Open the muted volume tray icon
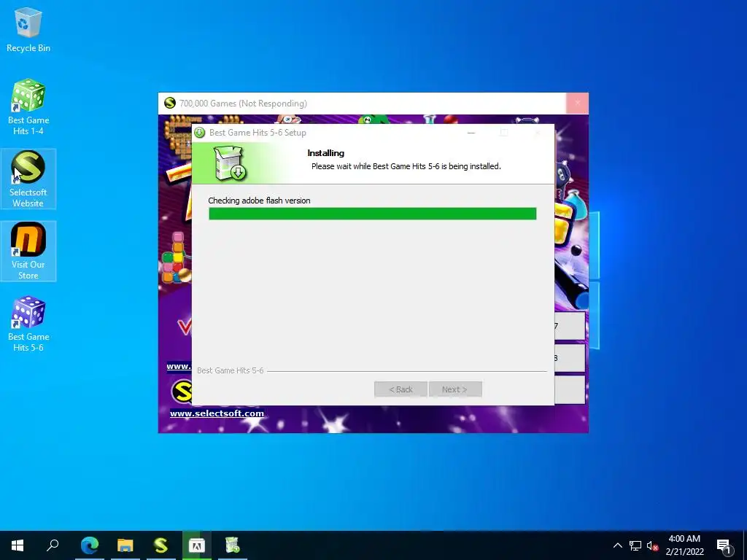 [x=652, y=545]
